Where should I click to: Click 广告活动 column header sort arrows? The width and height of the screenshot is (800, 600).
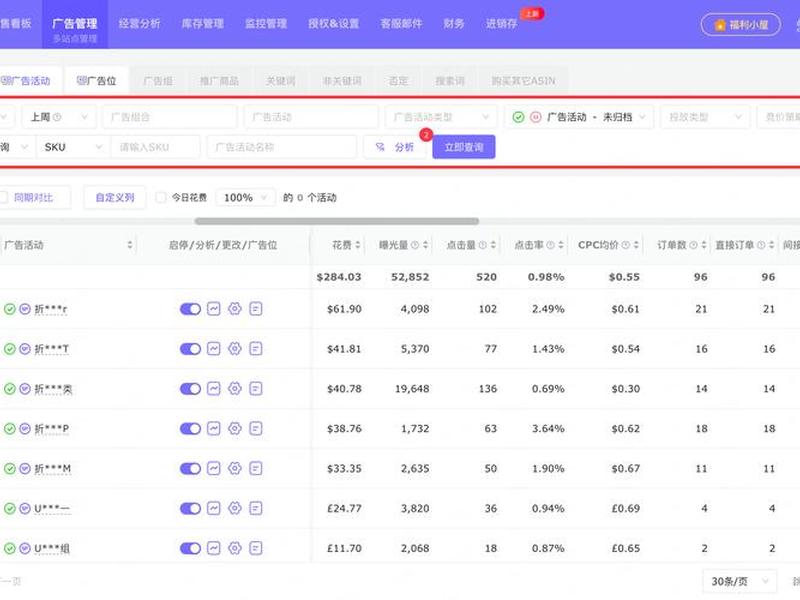(x=130, y=245)
